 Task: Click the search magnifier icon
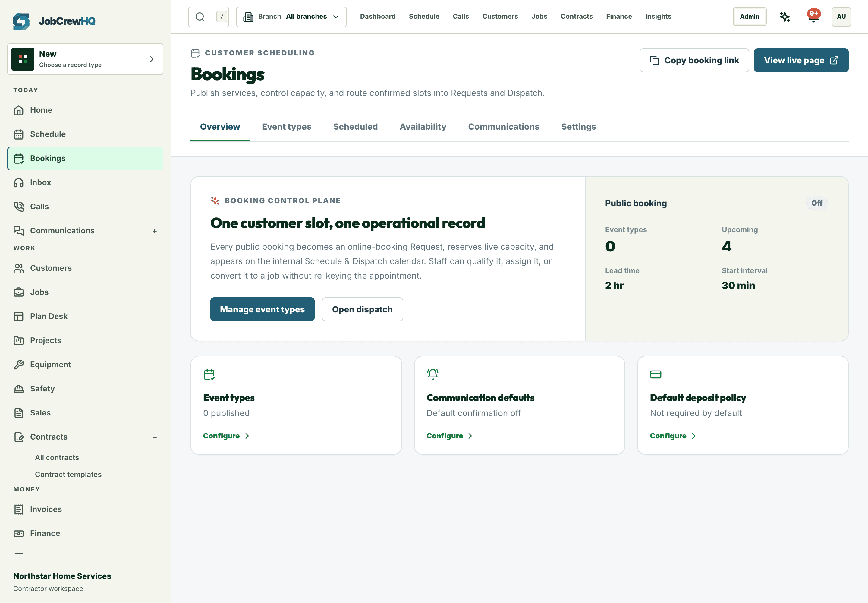click(x=200, y=17)
